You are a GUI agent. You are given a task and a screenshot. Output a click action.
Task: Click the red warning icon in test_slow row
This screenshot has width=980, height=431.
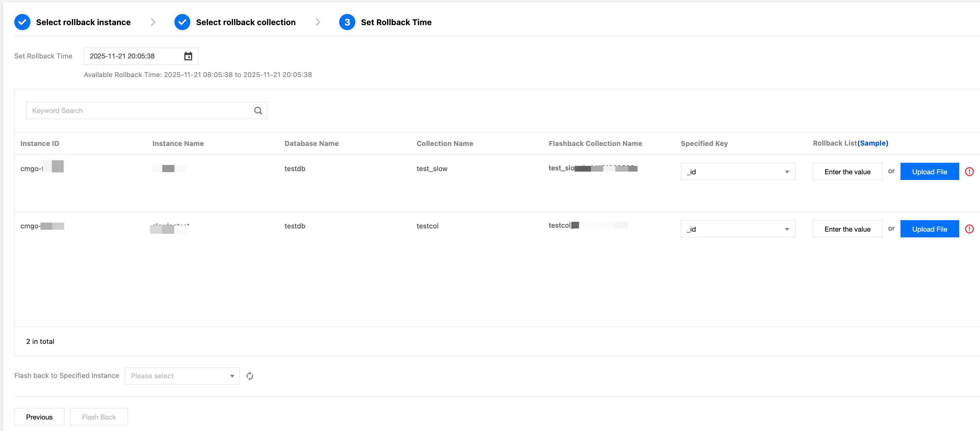tap(969, 172)
